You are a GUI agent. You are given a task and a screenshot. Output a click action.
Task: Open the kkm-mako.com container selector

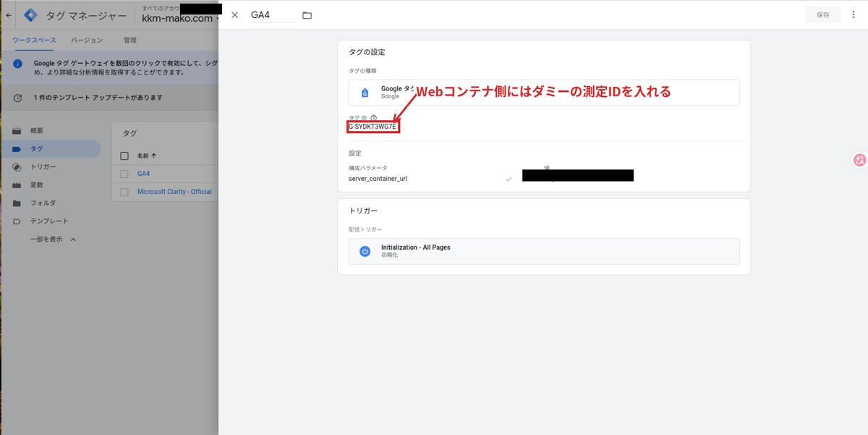pos(181,18)
